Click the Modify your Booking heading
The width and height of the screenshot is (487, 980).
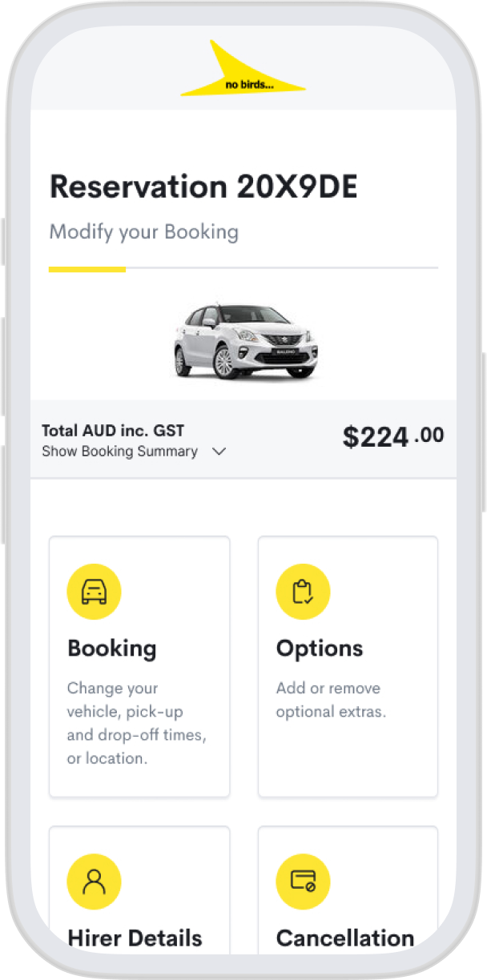(x=144, y=231)
